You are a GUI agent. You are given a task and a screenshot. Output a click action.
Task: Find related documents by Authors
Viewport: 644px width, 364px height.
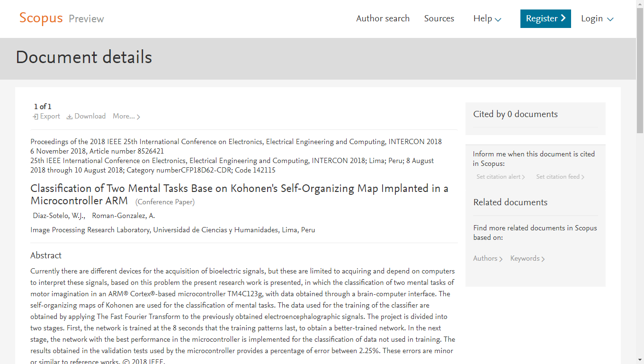[488, 258]
